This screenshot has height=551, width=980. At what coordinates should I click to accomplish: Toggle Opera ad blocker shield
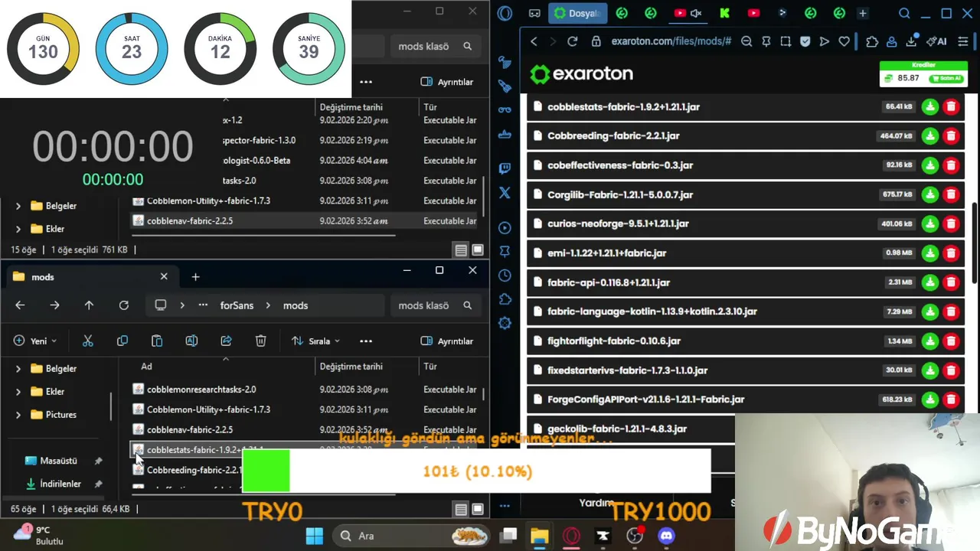click(x=805, y=41)
